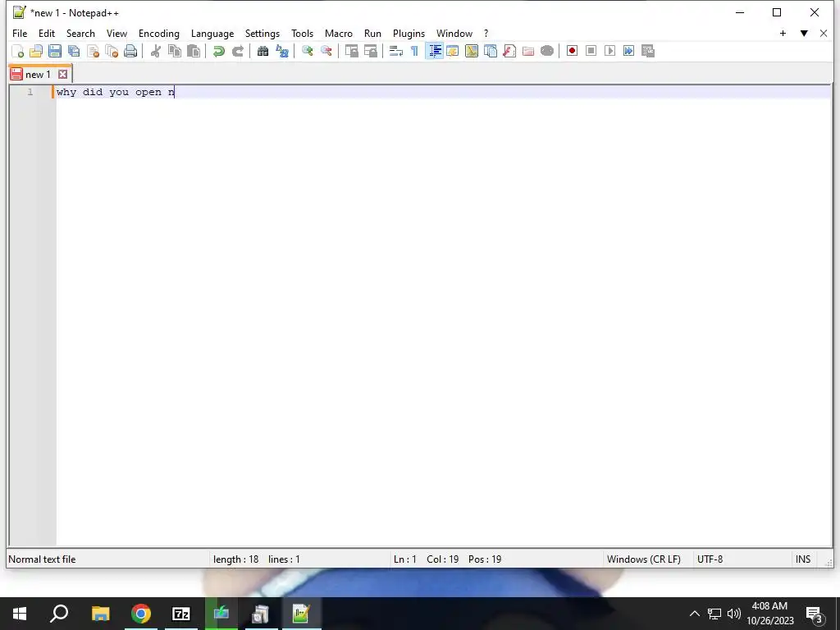840x630 pixels.
Task: Toggle INS insert mode in status bar
Action: (802, 559)
